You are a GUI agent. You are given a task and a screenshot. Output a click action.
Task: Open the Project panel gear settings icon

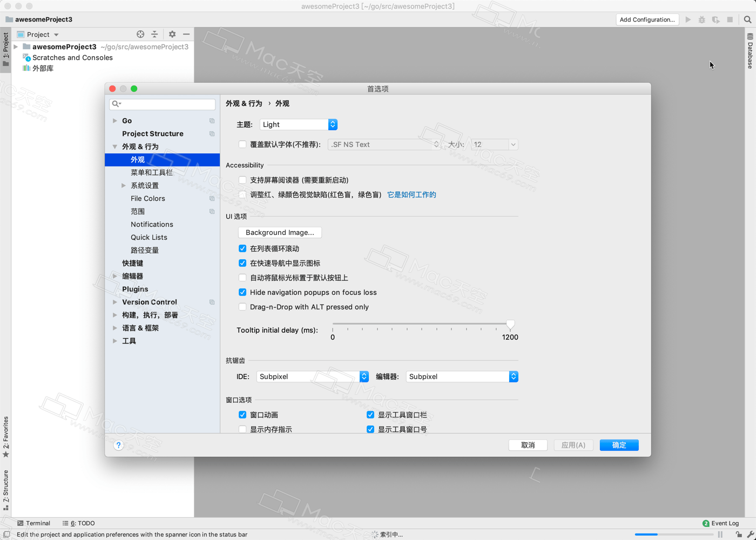[x=172, y=34]
